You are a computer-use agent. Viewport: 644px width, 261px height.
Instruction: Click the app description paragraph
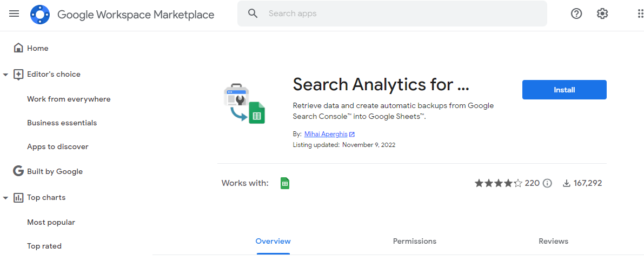(x=393, y=111)
